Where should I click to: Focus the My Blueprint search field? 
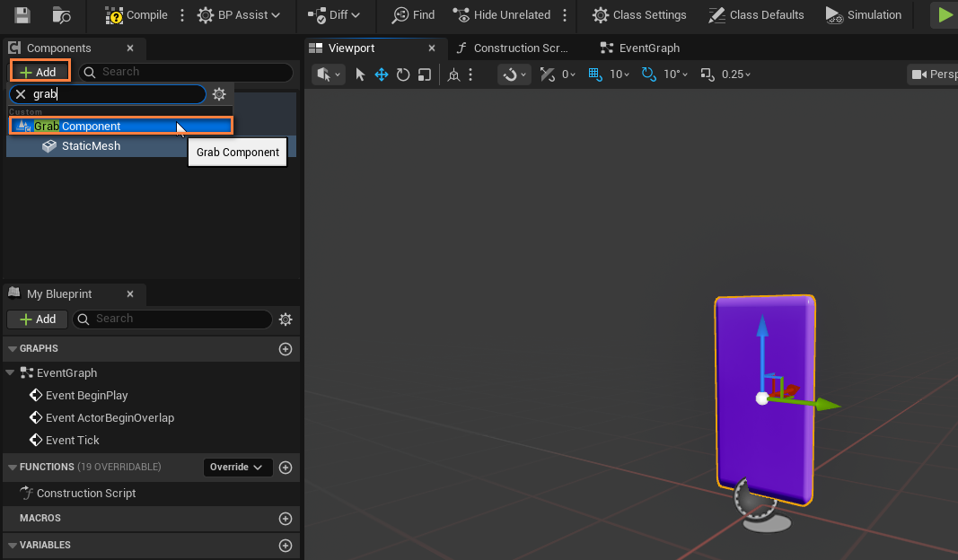[172, 319]
